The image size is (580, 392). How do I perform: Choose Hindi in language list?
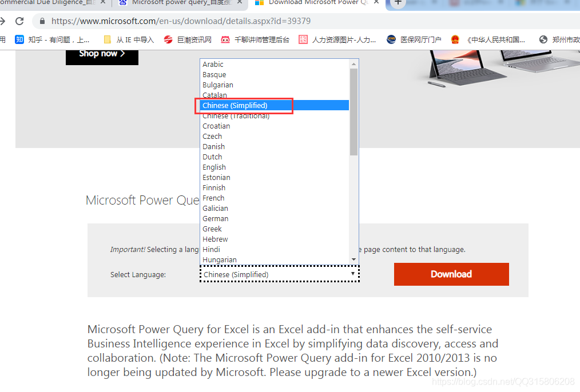point(274,250)
